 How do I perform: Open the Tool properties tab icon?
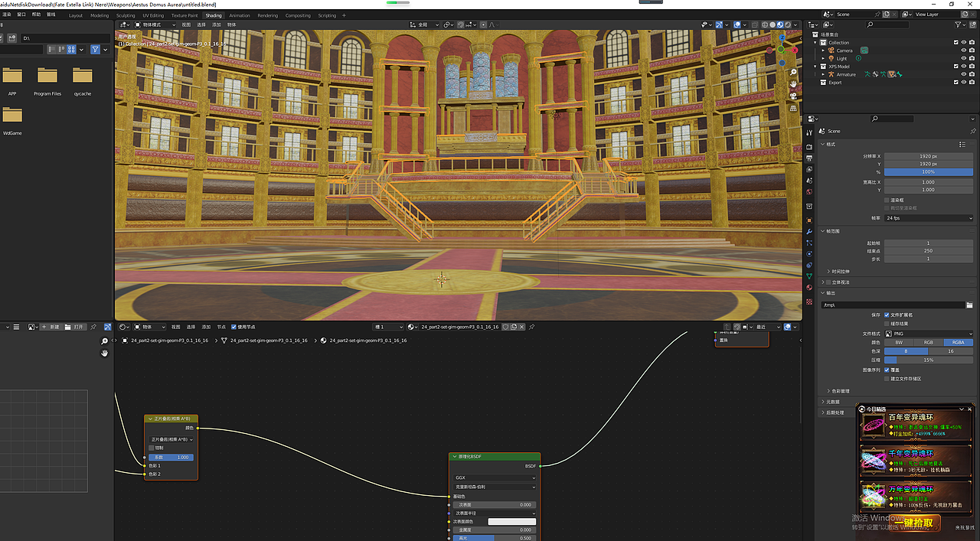tap(809, 132)
